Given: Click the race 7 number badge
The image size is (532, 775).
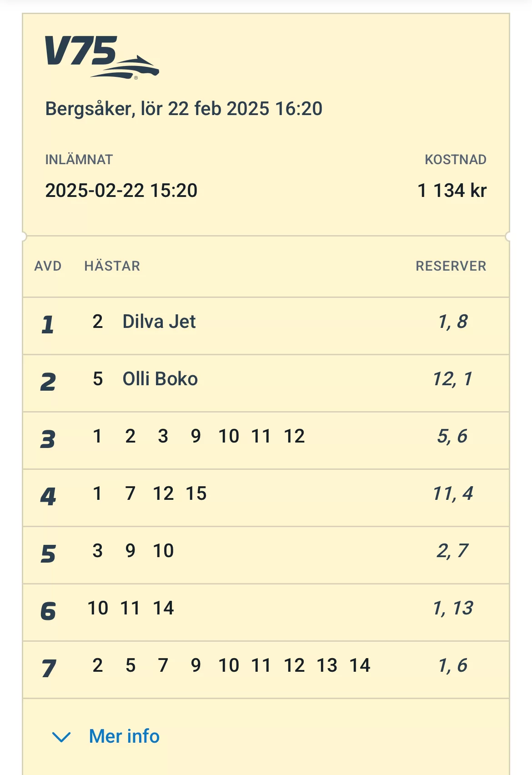Looking at the screenshot, I should click(48, 669).
